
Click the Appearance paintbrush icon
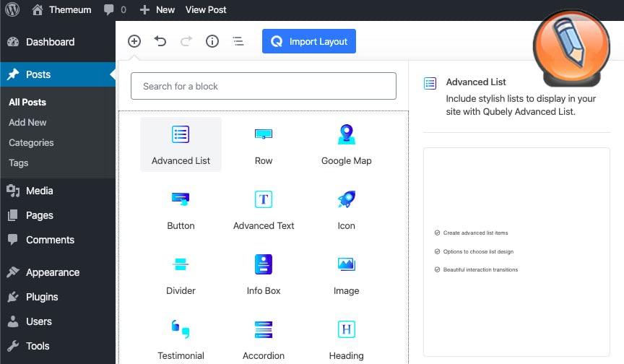pos(13,272)
